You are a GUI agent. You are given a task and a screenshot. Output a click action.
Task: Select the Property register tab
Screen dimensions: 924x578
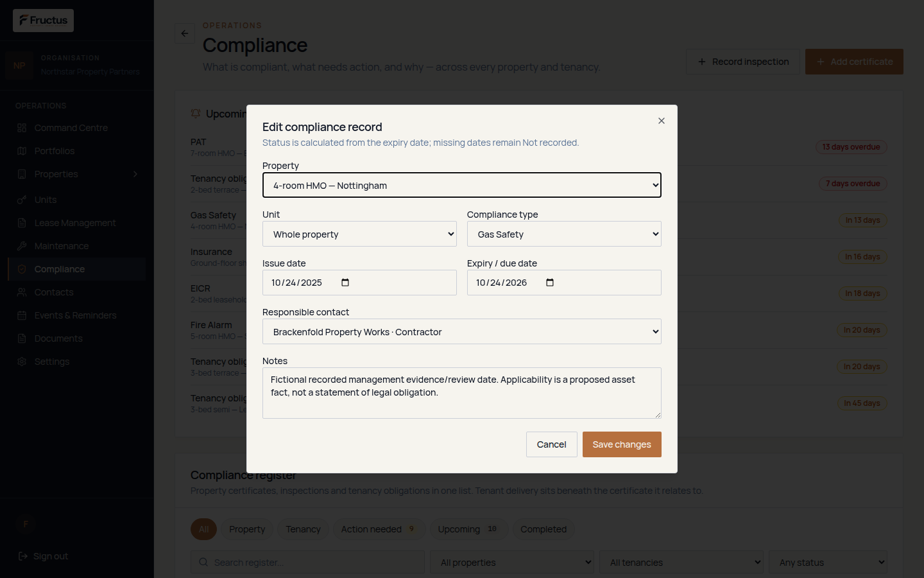(x=247, y=529)
